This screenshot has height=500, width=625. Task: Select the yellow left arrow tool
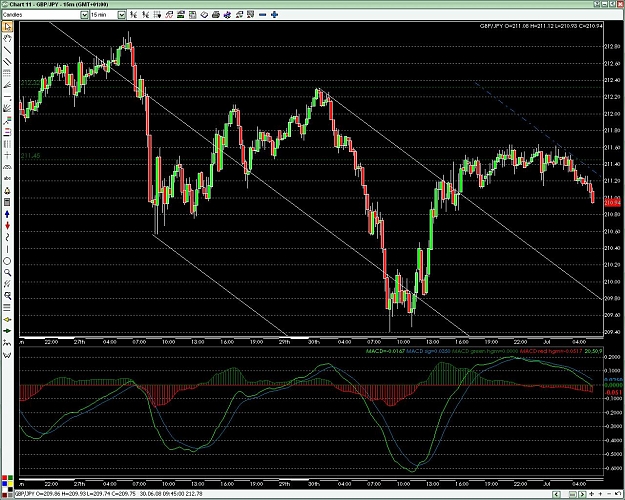coord(7,319)
